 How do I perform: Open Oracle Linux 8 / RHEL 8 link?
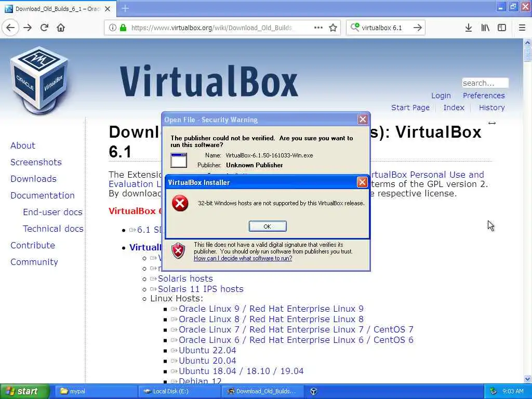[x=271, y=320]
